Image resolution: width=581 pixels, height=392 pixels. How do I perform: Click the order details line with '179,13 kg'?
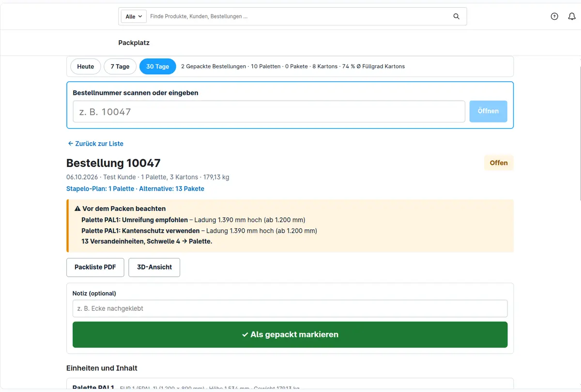(148, 177)
